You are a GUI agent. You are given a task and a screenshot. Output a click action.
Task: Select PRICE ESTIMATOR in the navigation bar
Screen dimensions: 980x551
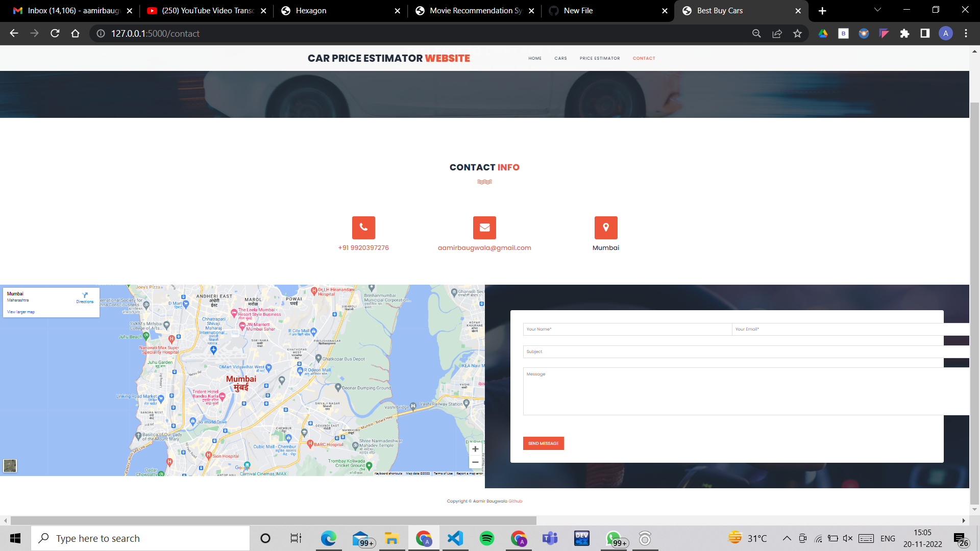pyautogui.click(x=600, y=58)
